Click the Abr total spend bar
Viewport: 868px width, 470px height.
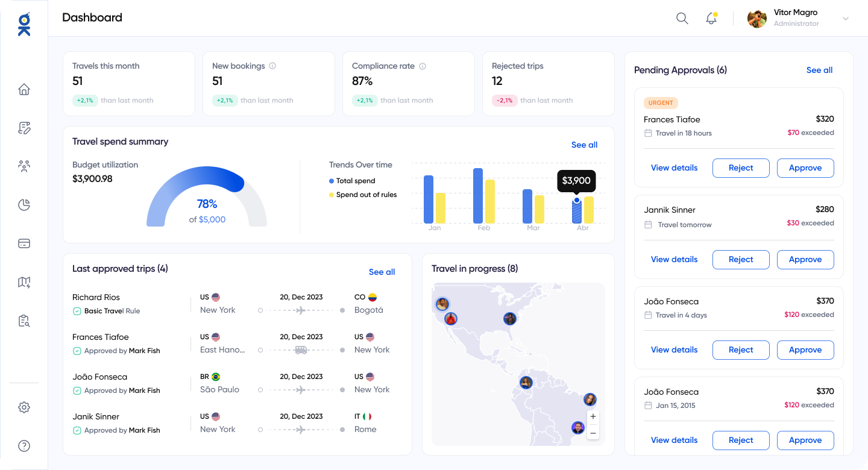(x=577, y=212)
